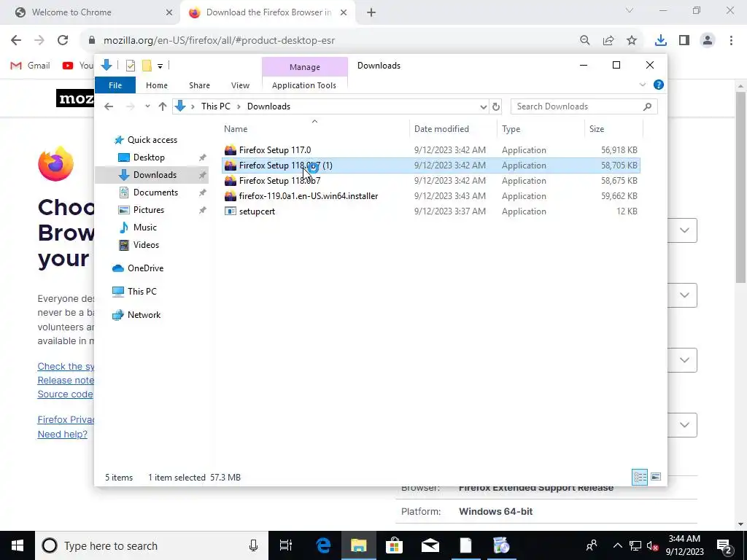Close the Download the Firefox Browser tab
This screenshot has height=560, width=747.
click(344, 13)
